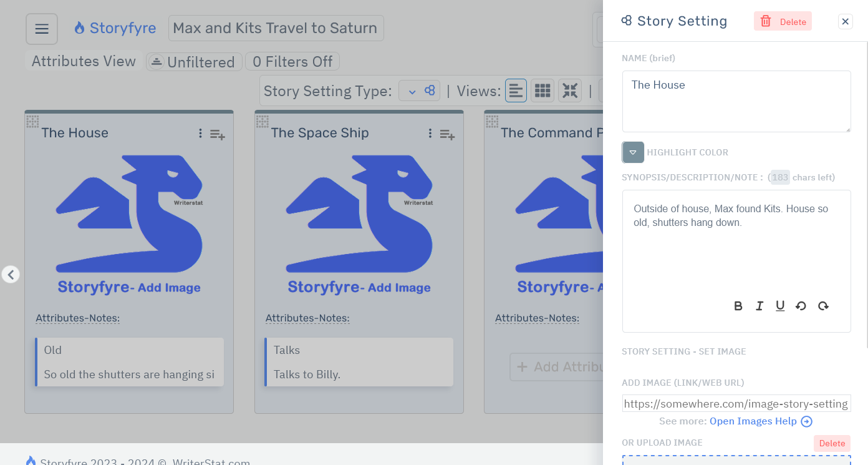868x465 pixels.
Task: Open the Unfiltered filter menu
Action: pos(193,61)
